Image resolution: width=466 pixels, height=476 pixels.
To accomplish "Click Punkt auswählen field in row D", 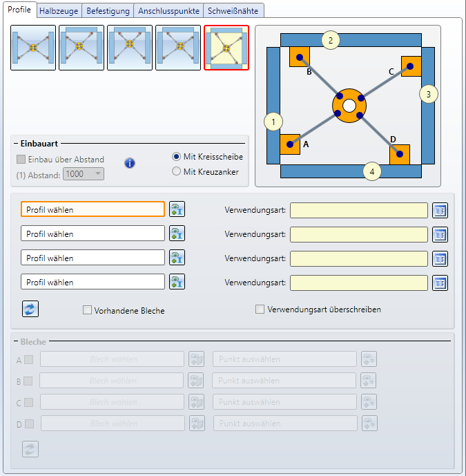I will point(286,423).
